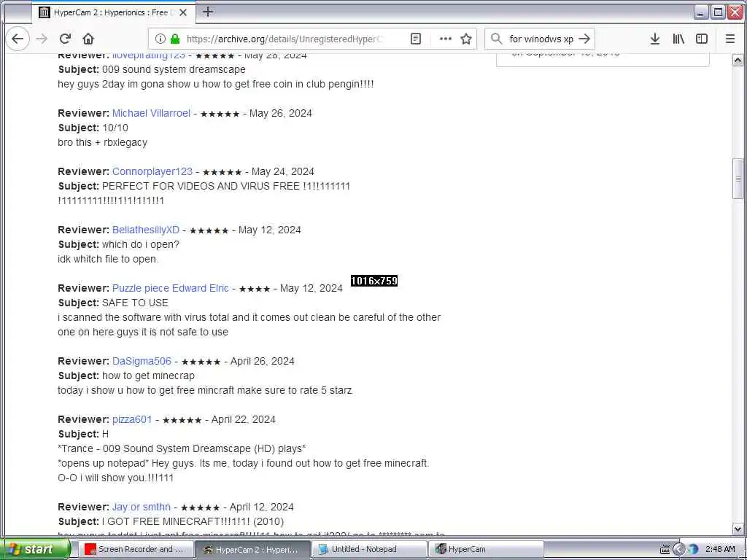
Task: Click the keyboard tray icon
Action: pyautogui.click(x=665, y=550)
